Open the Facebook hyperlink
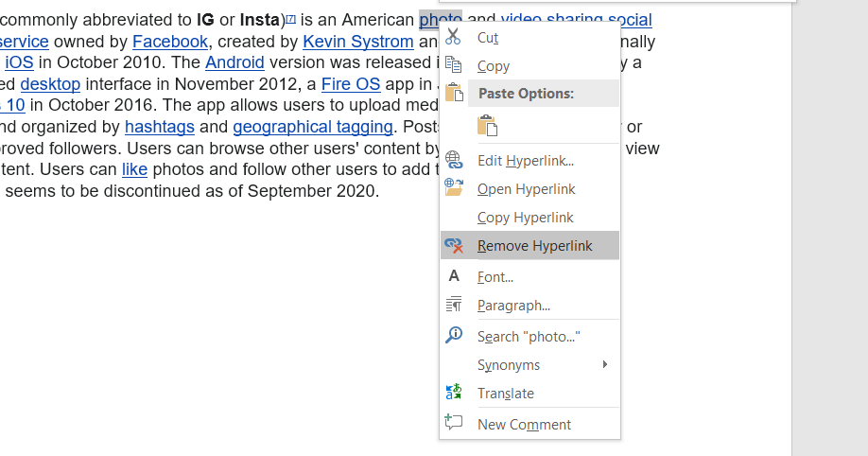868x456 pixels. (170, 42)
